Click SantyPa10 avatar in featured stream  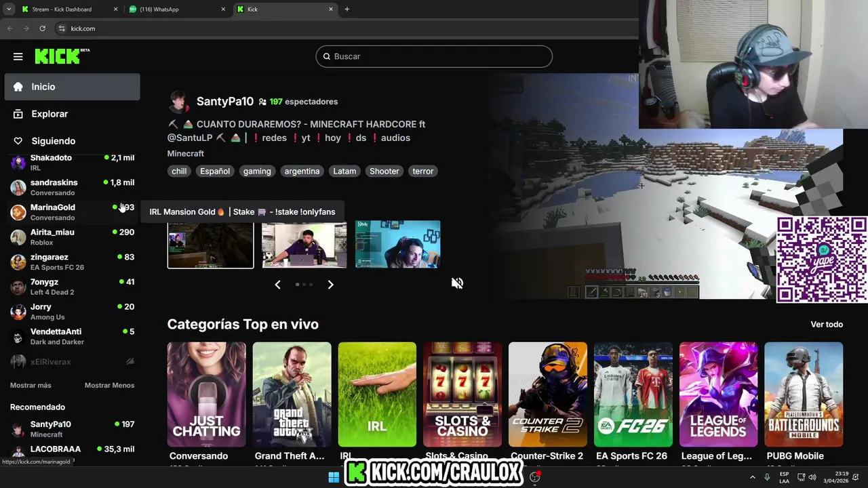point(178,102)
